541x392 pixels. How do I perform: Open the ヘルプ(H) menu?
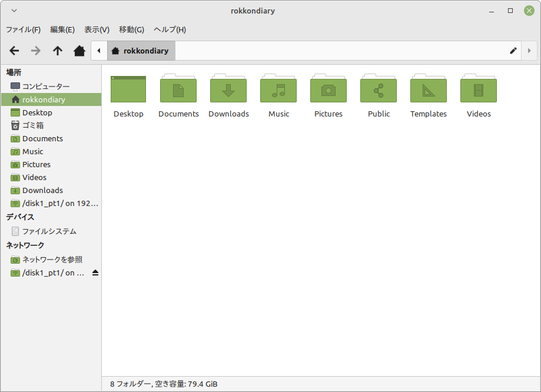point(170,29)
